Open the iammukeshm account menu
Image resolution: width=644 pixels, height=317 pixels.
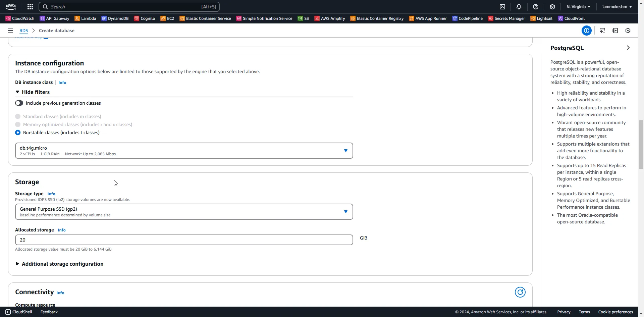click(616, 6)
